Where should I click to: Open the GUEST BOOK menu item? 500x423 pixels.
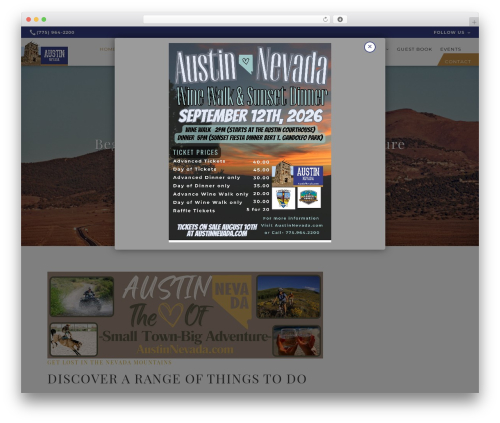414,49
